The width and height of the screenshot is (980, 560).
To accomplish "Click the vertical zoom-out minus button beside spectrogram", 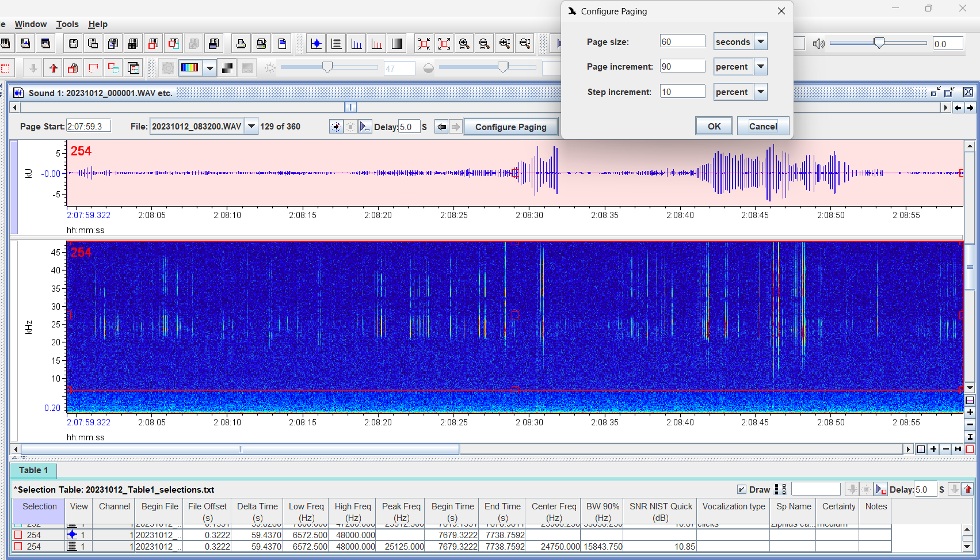I will tap(970, 425).
